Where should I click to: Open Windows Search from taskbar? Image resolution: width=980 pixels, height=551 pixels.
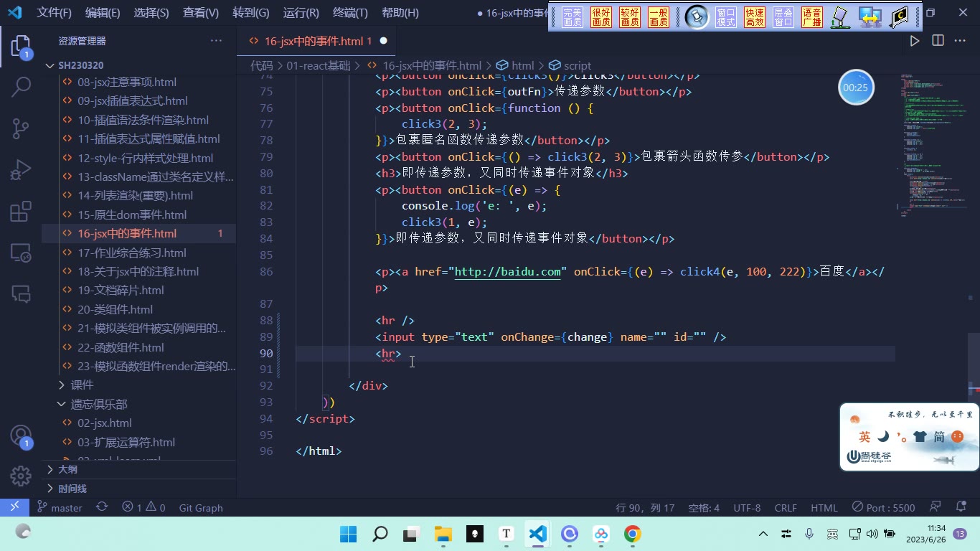pos(380,534)
